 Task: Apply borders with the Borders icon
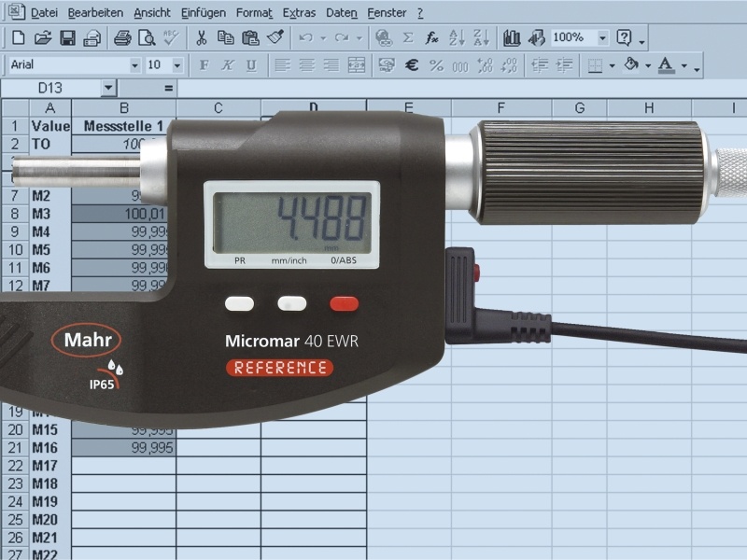595,65
